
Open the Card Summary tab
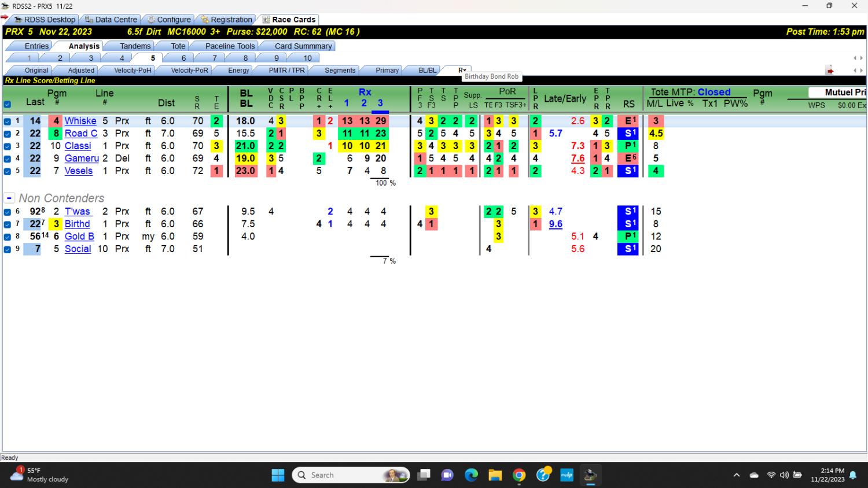pos(303,46)
